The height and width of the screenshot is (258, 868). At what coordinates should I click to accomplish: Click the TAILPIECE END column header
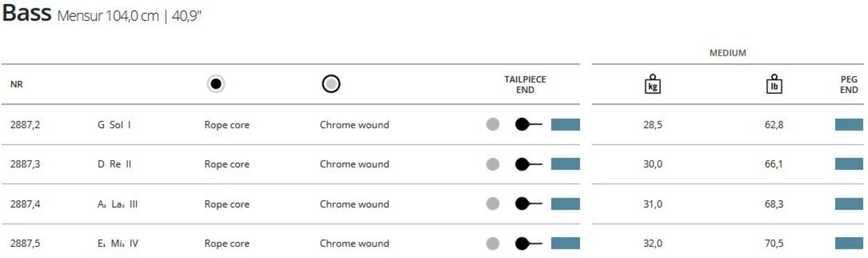coord(525,85)
